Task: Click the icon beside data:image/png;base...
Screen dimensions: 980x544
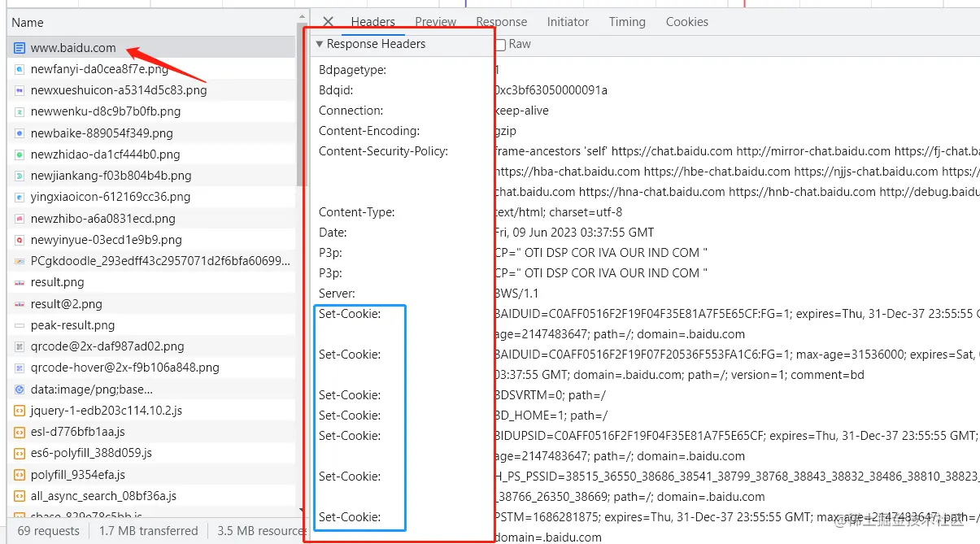Action: pos(20,390)
